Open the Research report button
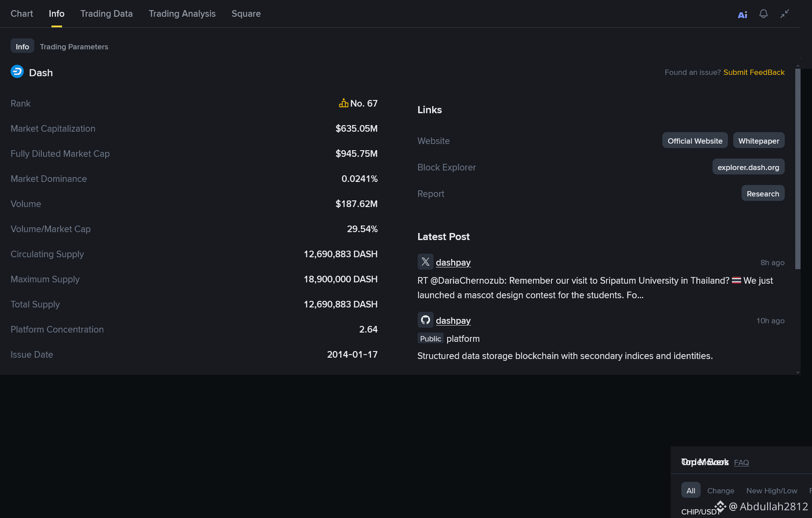Screen dimensions: 812x518 (x=763, y=193)
